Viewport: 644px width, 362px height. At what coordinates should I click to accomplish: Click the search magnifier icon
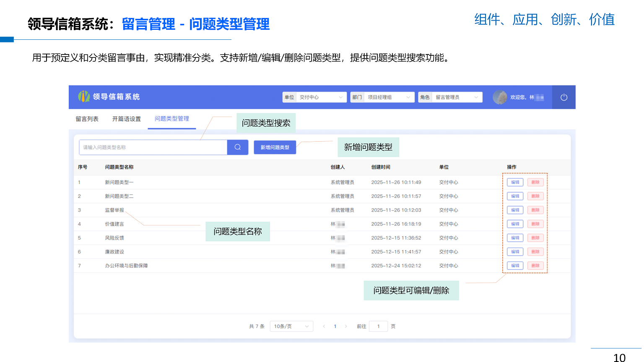237,147
